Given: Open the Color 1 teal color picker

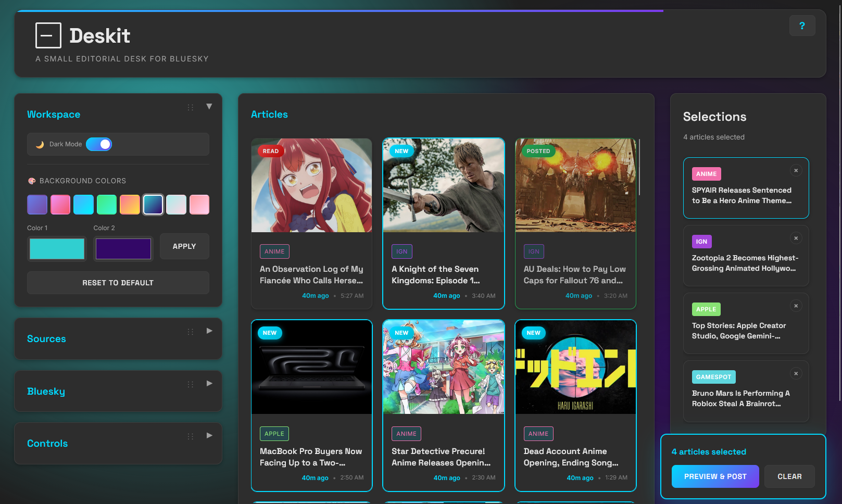Looking at the screenshot, I should (x=57, y=249).
